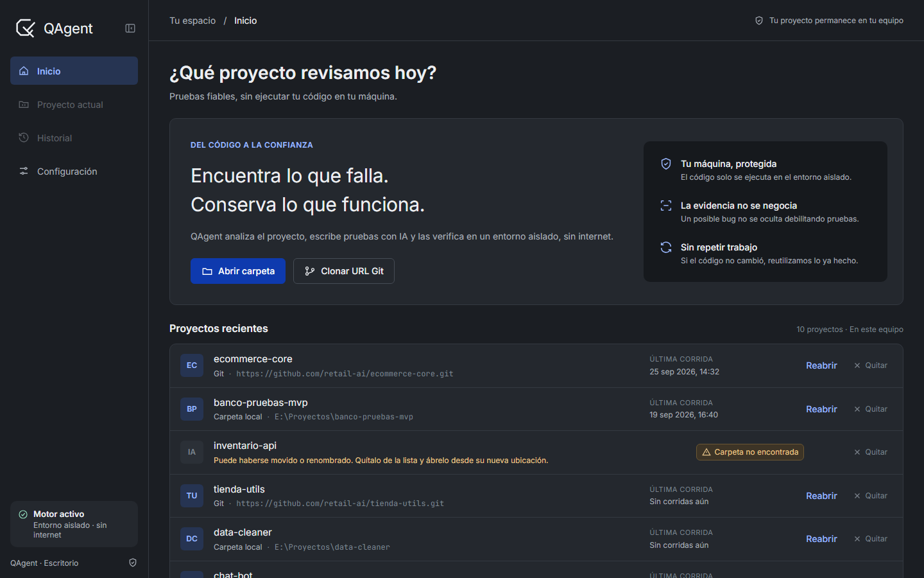The image size is (924, 578).
Task: Click the 'Carpeta no encontrada' warning badge
Action: click(750, 452)
